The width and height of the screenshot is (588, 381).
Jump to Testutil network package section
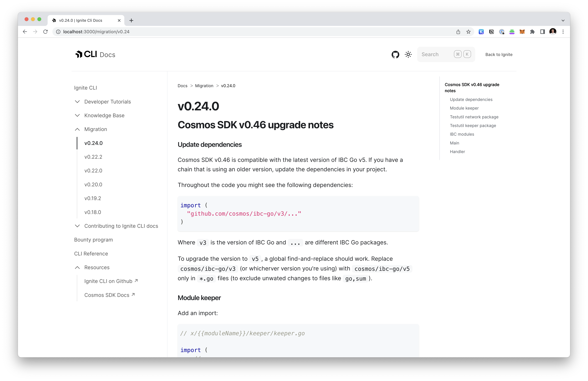coord(474,117)
